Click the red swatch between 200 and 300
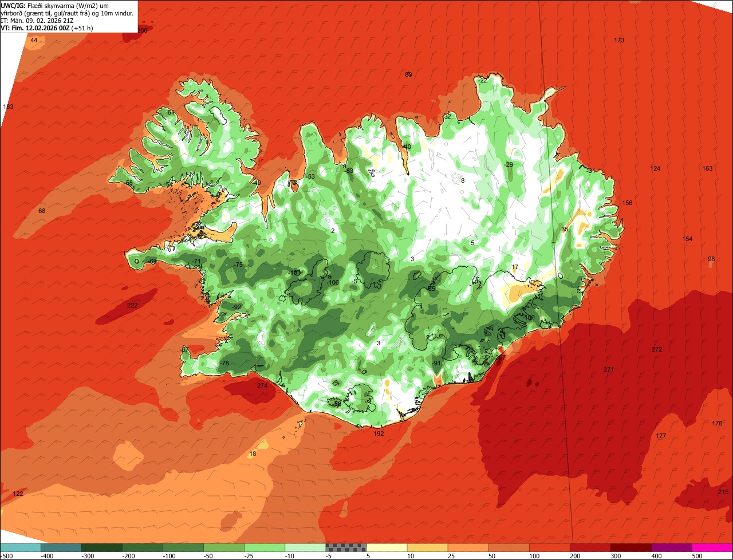Image resolution: width=733 pixels, height=560 pixels. [x=590, y=547]
